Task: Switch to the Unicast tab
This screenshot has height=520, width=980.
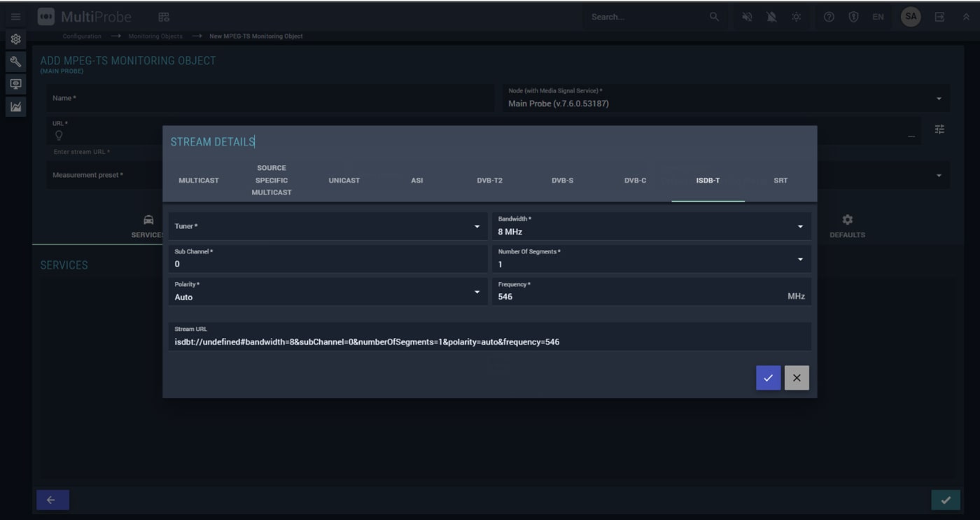Action: 344,181
